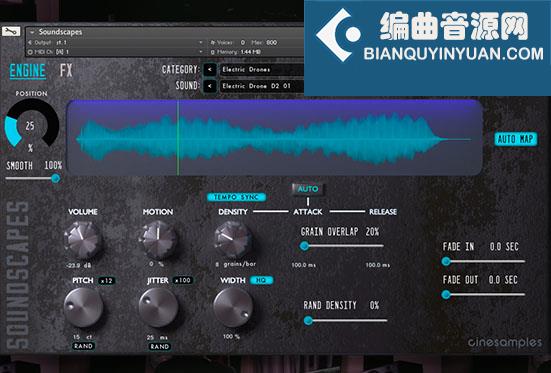Click the VOLUME knob
Viewport: 551px width, 373px height.
coord(83,240)
